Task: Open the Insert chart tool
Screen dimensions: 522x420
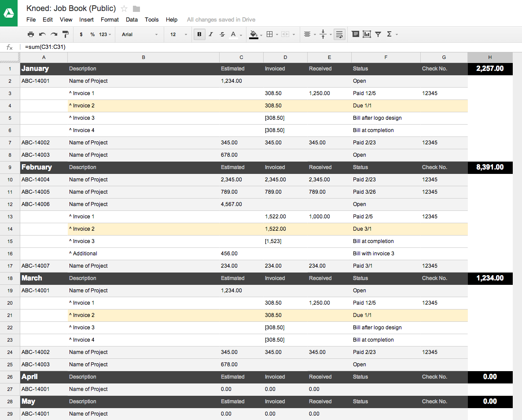Action: tap(367, 34)
